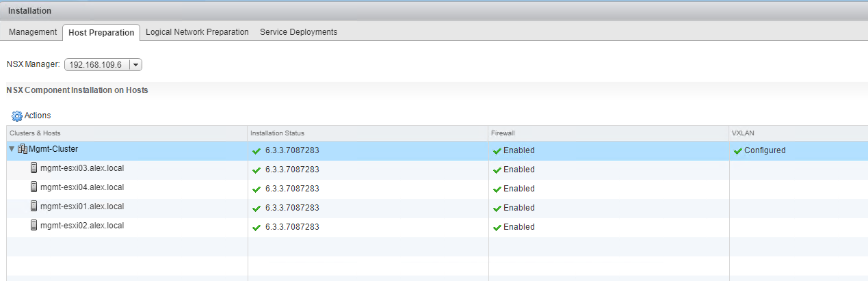
Task: Collapse the Mgmt-Cluster tree node
Action: click(x=12, y=150)
